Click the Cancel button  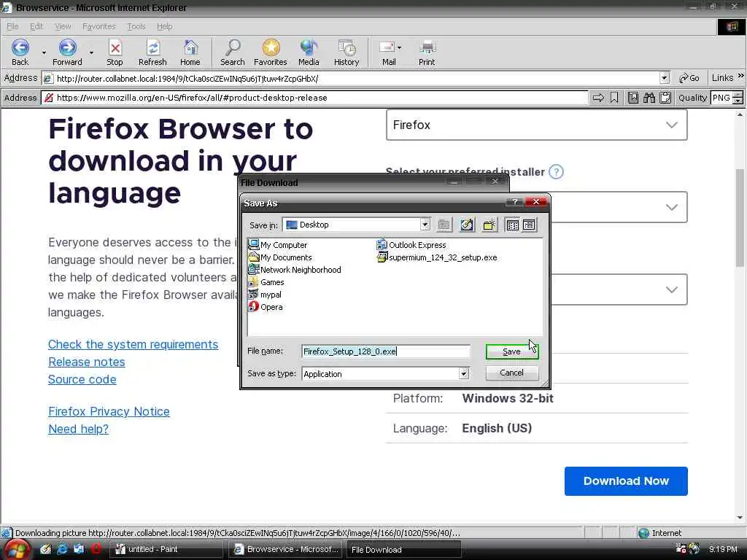[x=512, y=373]
